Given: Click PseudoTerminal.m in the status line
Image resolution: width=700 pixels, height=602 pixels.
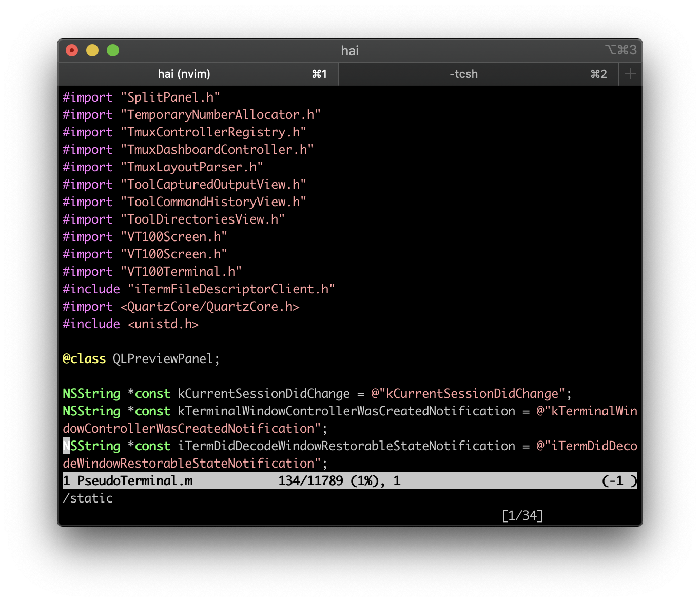Looking at the screenshot, I should [x=134, y=481].
